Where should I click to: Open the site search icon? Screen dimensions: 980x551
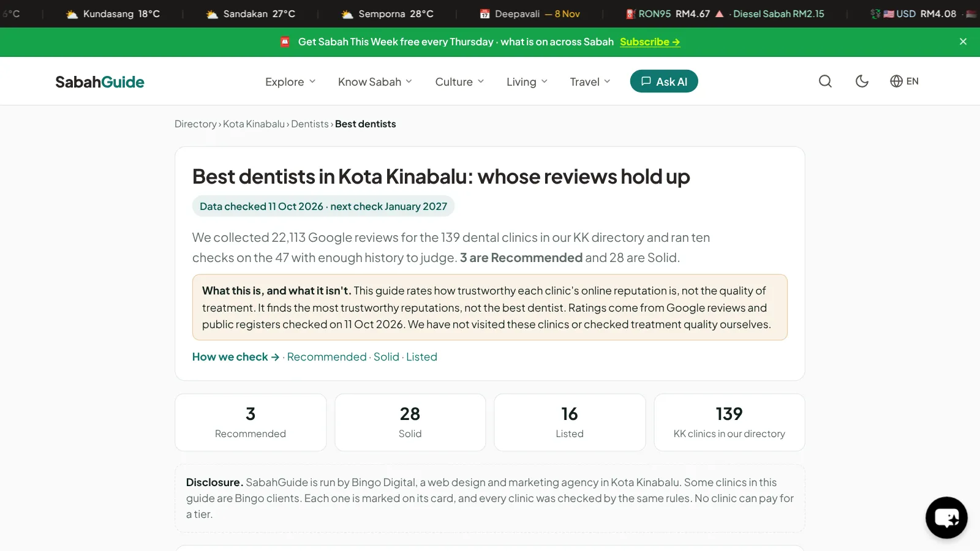pyautogui.click(x=825, y=81)
